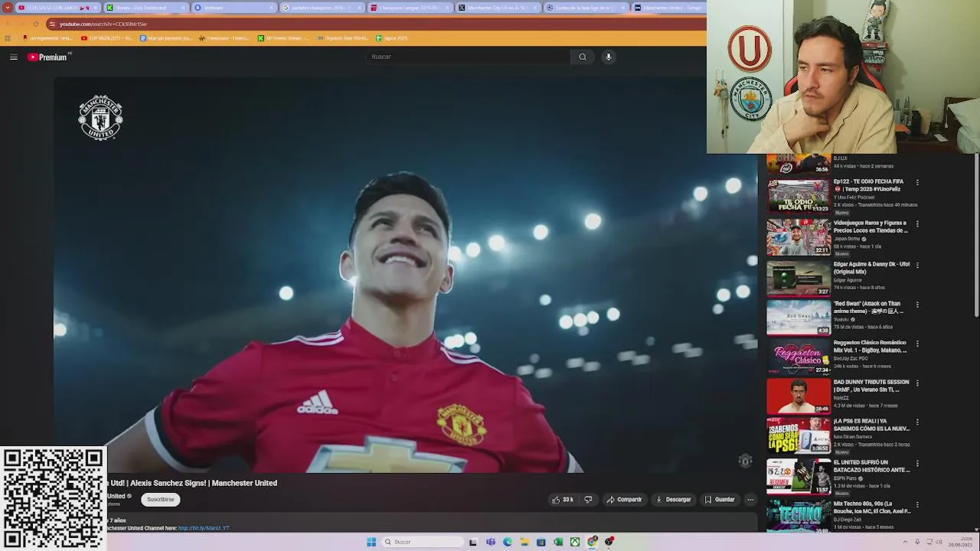The image size is (980, 551).
Task: Click the browser address bar URL
Action: [103, 24]
